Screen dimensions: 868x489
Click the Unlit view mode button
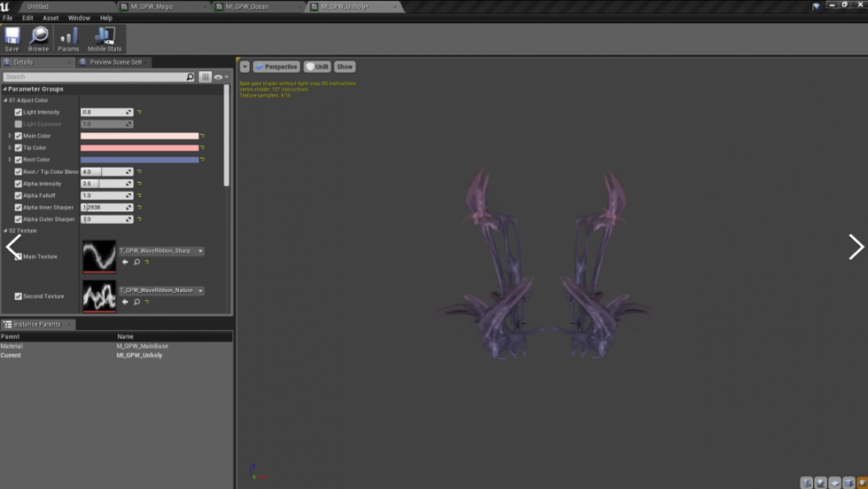(317, 67)
